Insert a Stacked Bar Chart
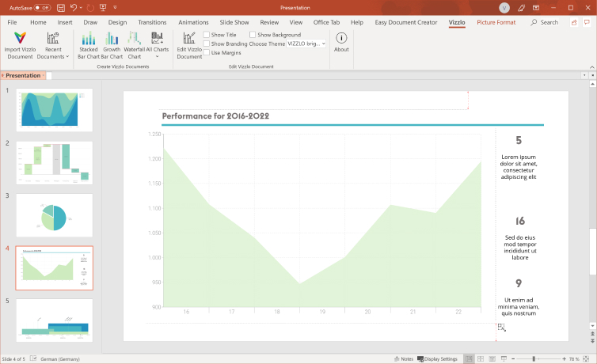This screenshot has height=364, width=597. coord(89,46)
